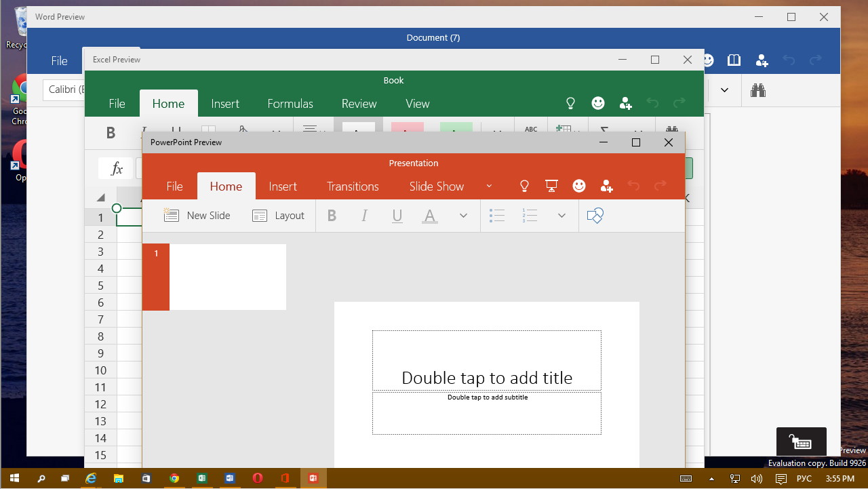Expand hidden ribbon tabs after Slide Show
Screen dimensions: 868x489
tap(489, 187)
